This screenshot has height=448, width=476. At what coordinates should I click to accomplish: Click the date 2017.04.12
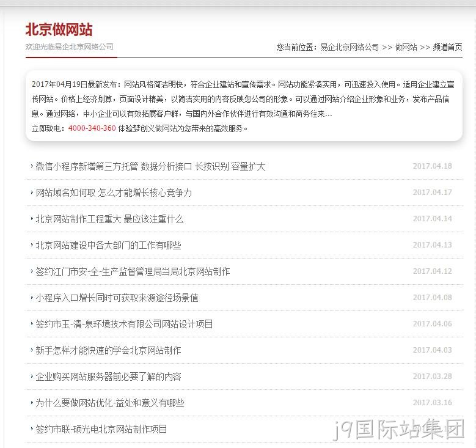click(432, 271)
